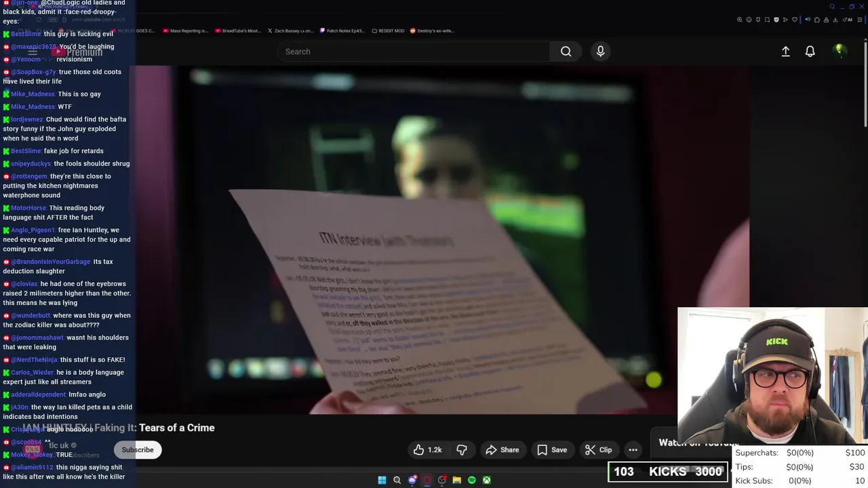Toggle the browser tab sound speaker icon
This screenshot has width=868, height=488.
pos(808,20)
